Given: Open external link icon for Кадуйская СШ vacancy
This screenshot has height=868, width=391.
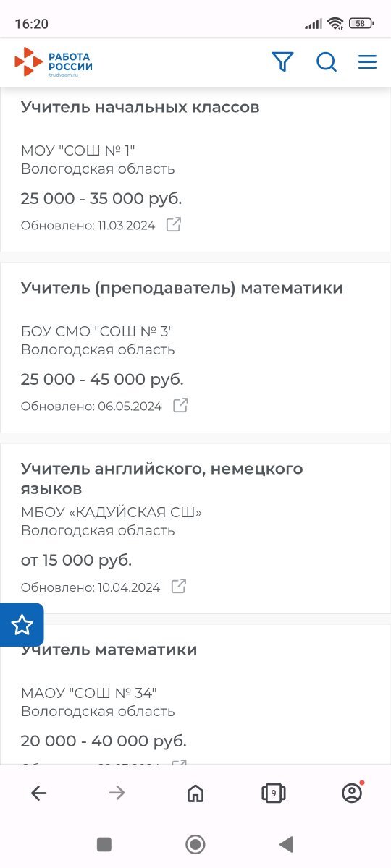Looking at the screenshot, I should 178,586.
